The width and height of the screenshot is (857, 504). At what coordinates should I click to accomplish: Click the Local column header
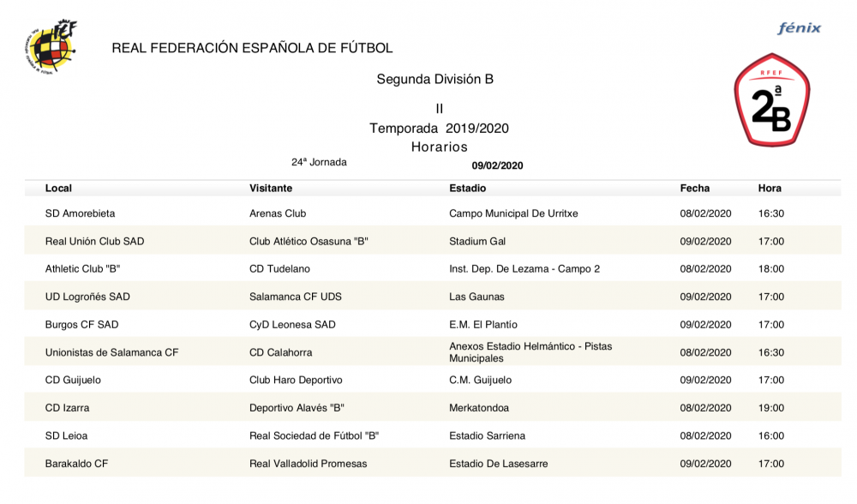[58, 189]
